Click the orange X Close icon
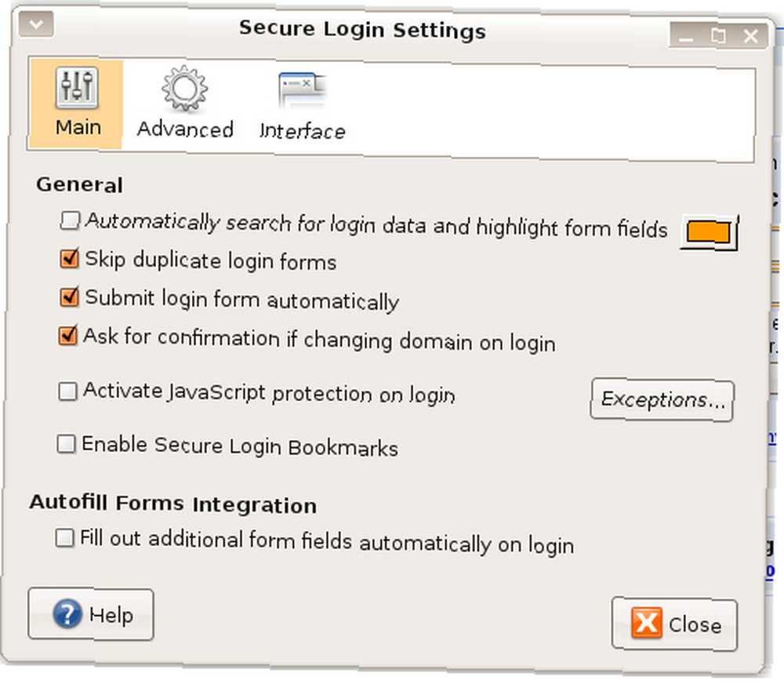This screenshot has height=681, width=784. click(647, 623)
